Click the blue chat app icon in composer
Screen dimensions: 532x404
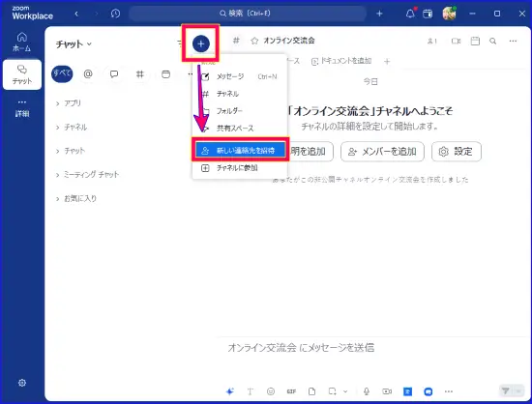coord(429,391)
